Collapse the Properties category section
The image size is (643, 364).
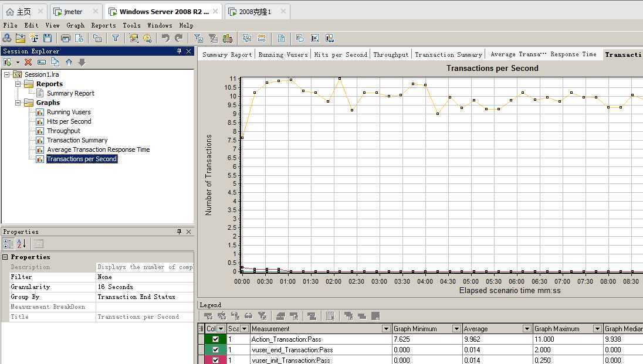pyautogui.click(x=5, y=257)
